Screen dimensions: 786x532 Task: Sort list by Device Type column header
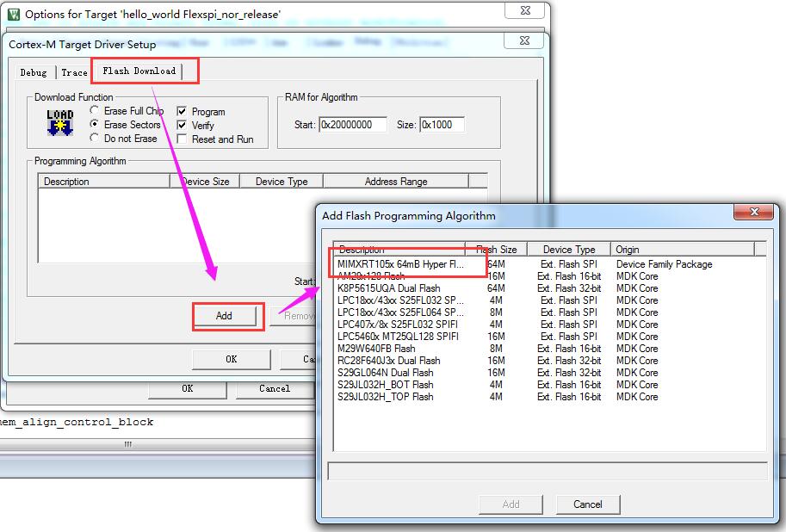click(568, 250)
